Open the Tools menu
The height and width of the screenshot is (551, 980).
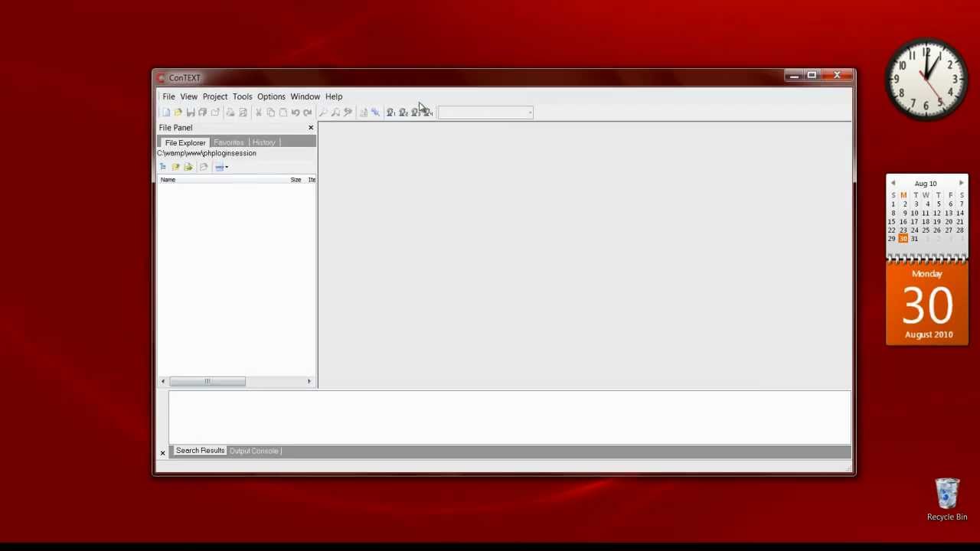(x=242, y=96)
